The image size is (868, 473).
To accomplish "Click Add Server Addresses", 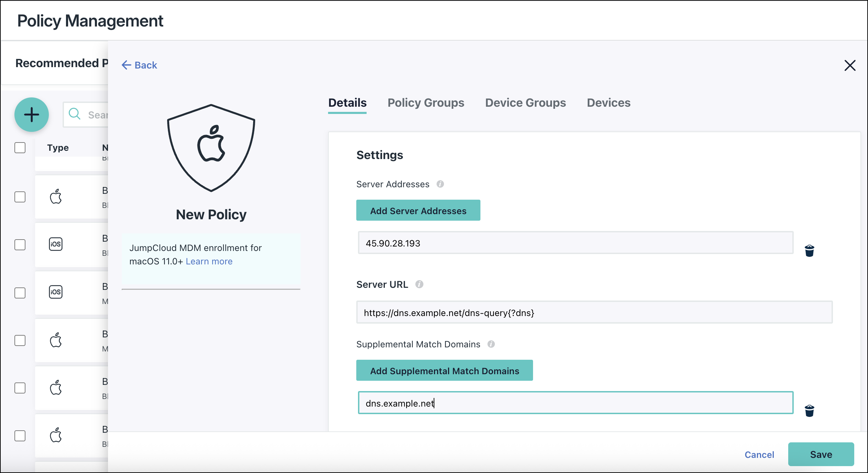I will click(418, 210).
